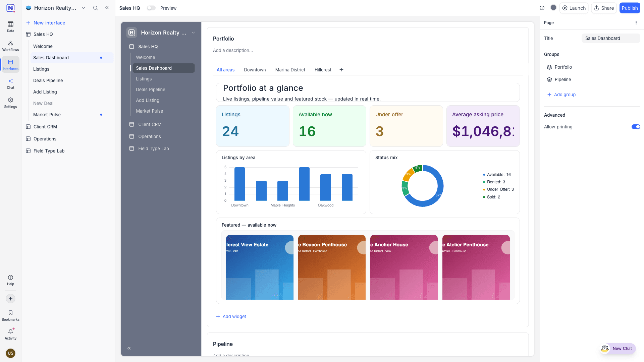This screenshot has height=362, width=644.
Task: Open the Atelier Penthouse featured card
Action: click(476, 267)
